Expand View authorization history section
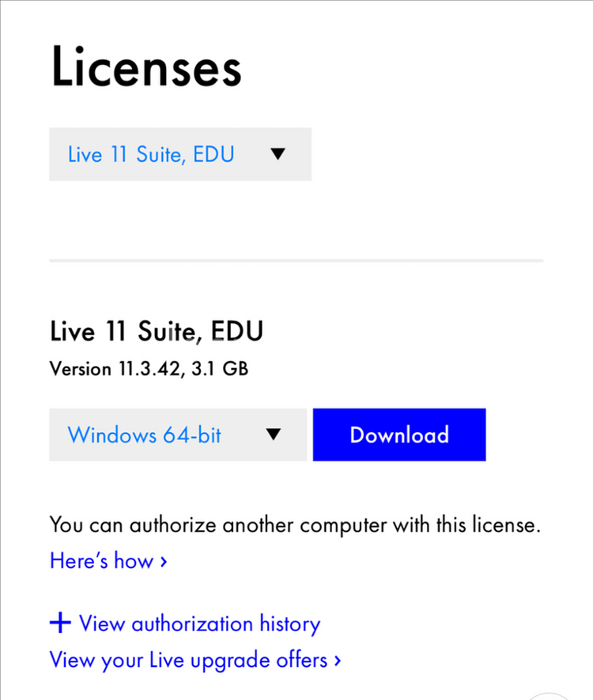The image size is (593, 700). [185, 623]
